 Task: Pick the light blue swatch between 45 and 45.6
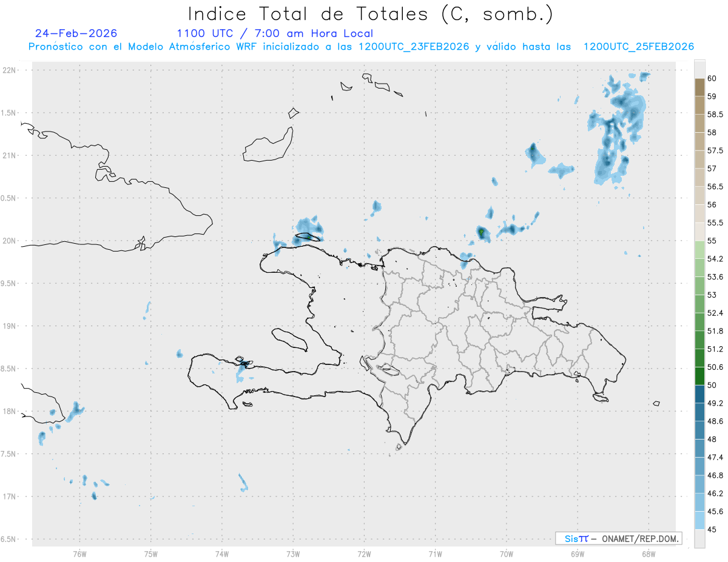point(699,520)
